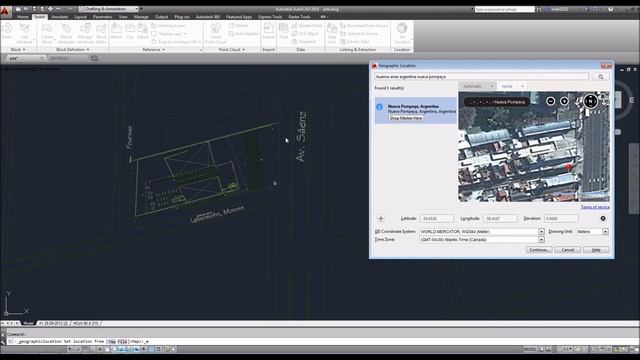Switch to the Output ribbon tab
This screenshot has width=640, height=360.
pos(161,17)
